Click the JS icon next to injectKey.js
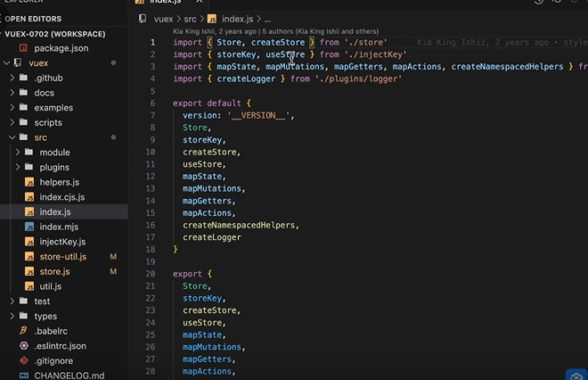Image resolution: width=588 pixels, height=380 pixels. [29, 242]
